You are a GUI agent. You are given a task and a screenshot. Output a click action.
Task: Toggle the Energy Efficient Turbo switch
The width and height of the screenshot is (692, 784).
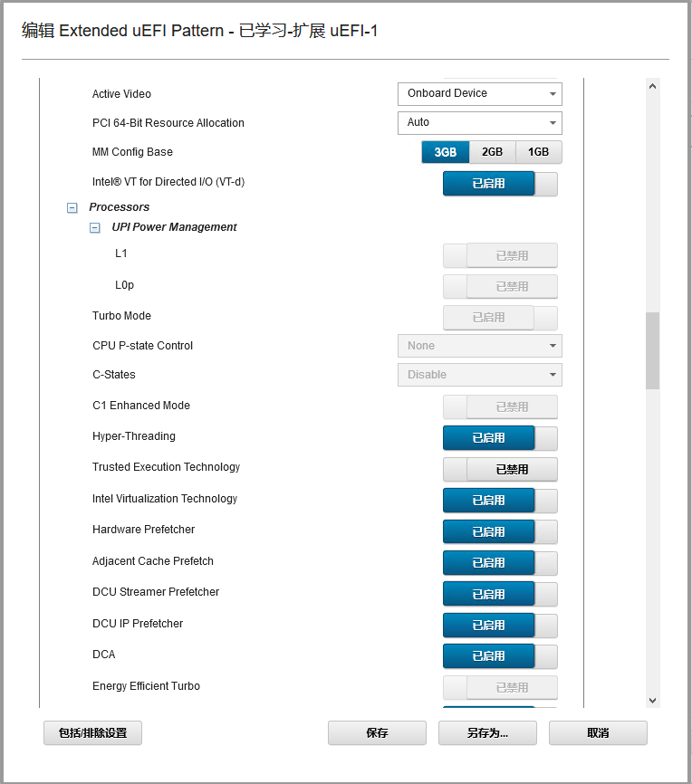coord(500,687)
